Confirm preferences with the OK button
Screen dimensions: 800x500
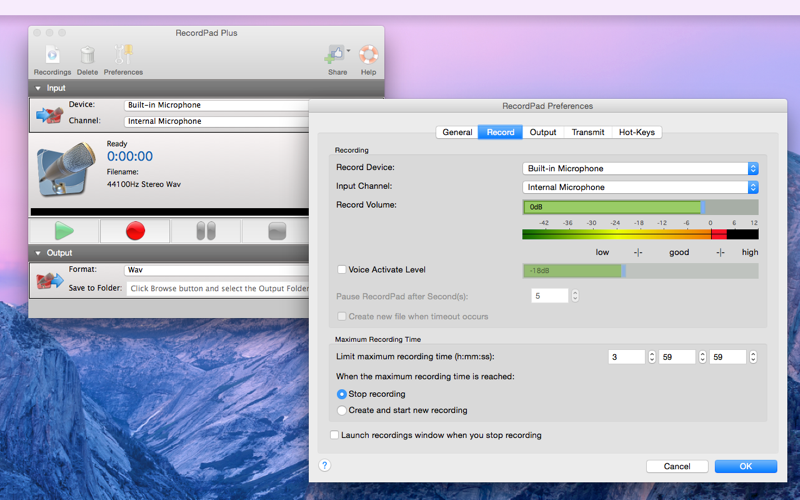pyautogui.click(x=745, y=466)
